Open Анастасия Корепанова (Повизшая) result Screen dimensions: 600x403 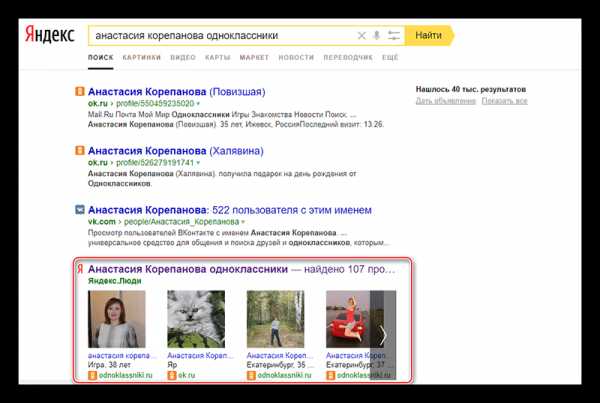[176, 92]
